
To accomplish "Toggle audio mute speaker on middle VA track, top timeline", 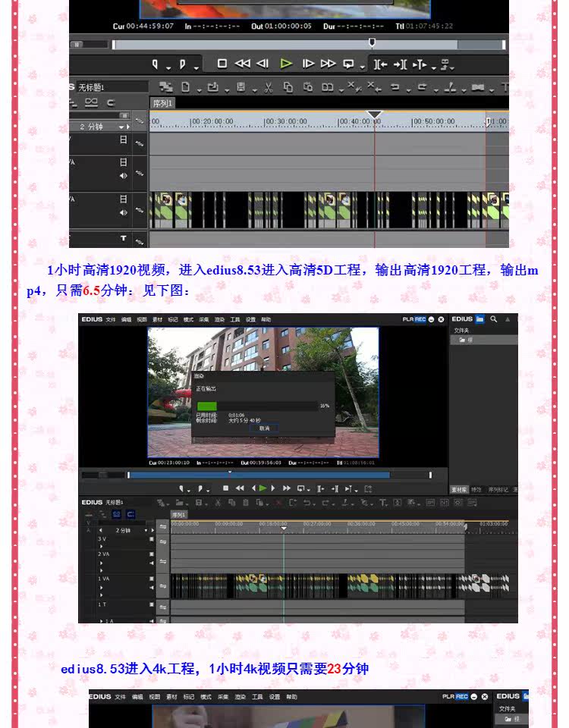I will click(x=123, y=176).
